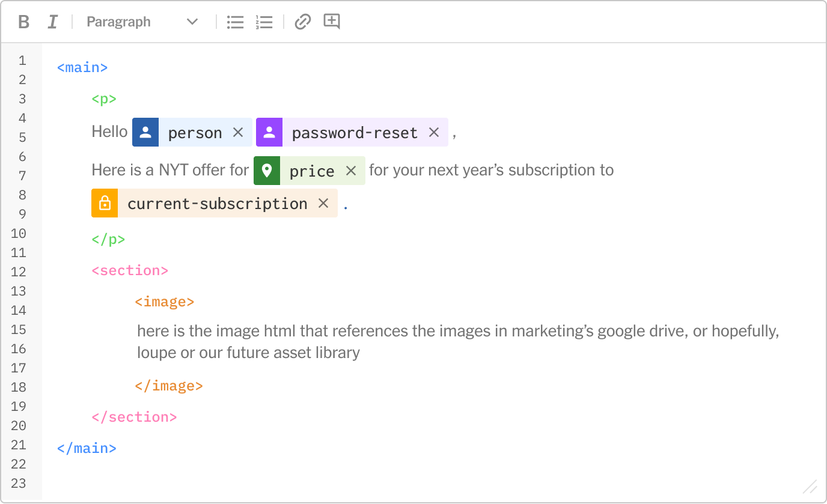Remove the person token

click(x=239, y=132)
